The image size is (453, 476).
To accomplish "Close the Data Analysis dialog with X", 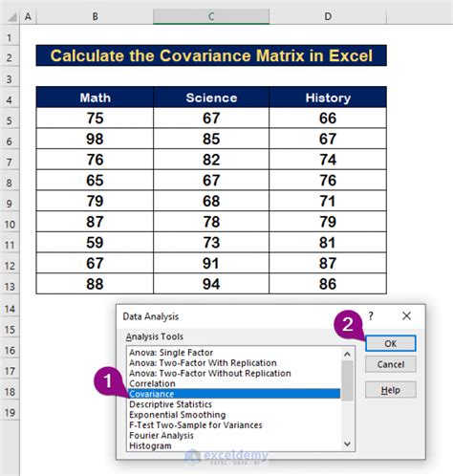I will point(406,315).
